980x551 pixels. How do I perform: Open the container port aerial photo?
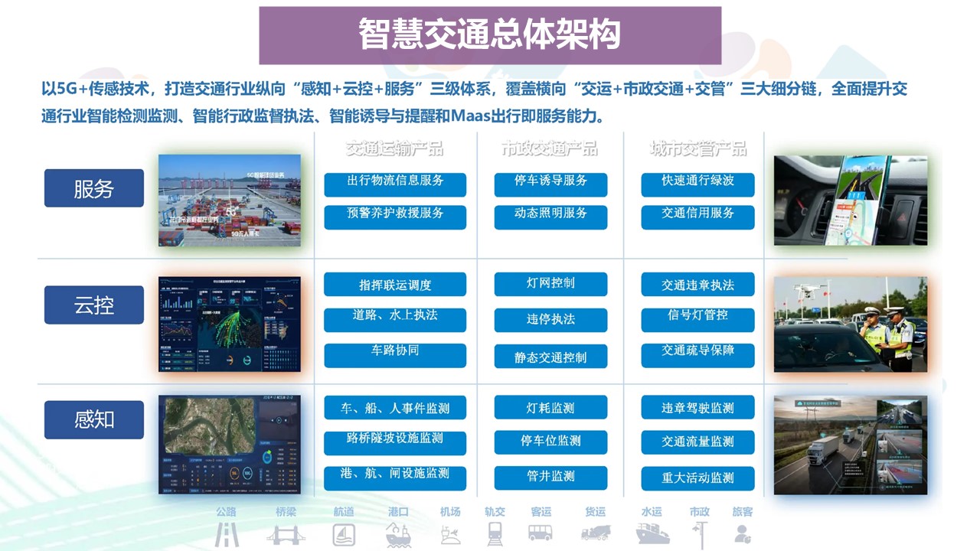point(230,201)
